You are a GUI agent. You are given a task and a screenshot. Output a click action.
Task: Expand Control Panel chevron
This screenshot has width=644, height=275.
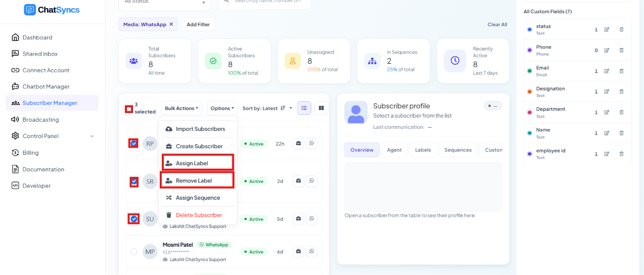[x=92, y=136]
